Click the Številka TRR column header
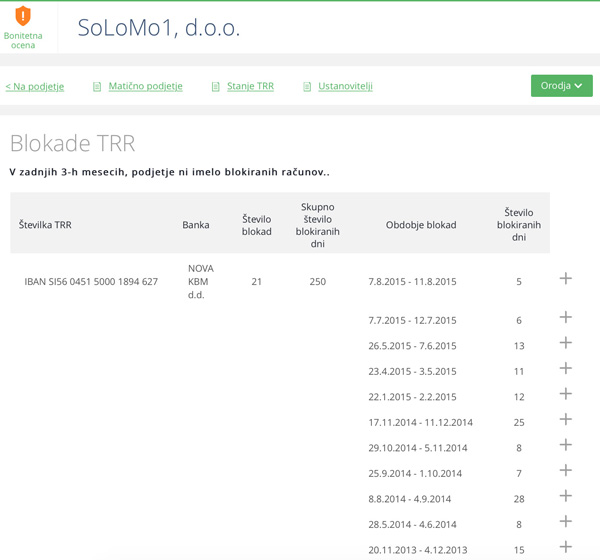Viewport: 600px width, 560px height. click(45, 225)
